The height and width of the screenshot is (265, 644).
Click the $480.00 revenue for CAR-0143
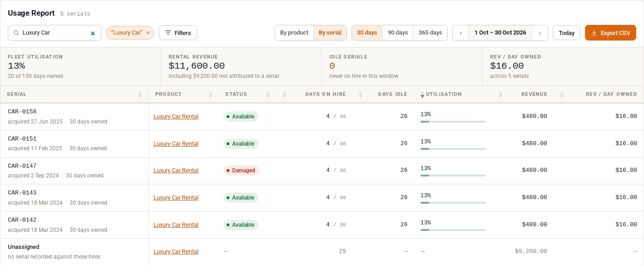tap(534, 198)
